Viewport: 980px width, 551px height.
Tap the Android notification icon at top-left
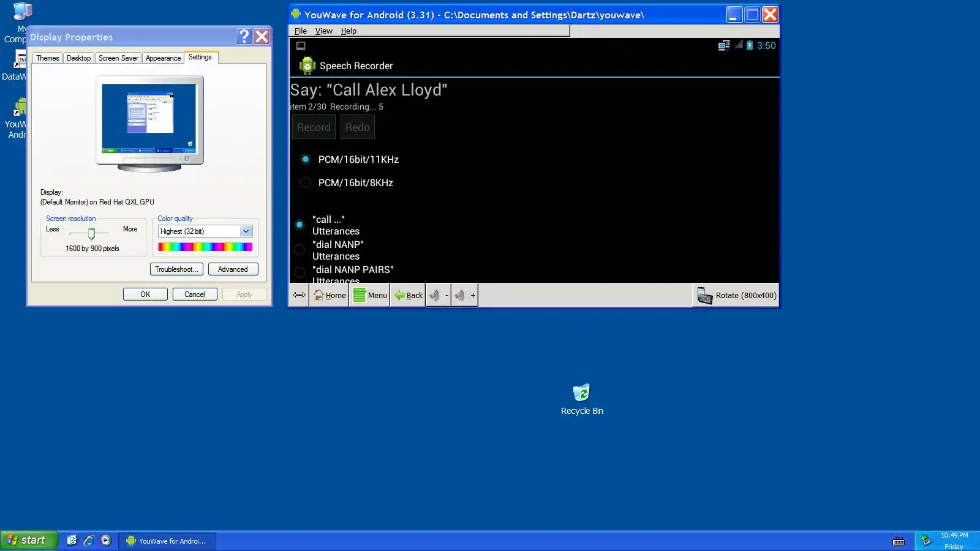pyautogui.click(x=301, y=46)
